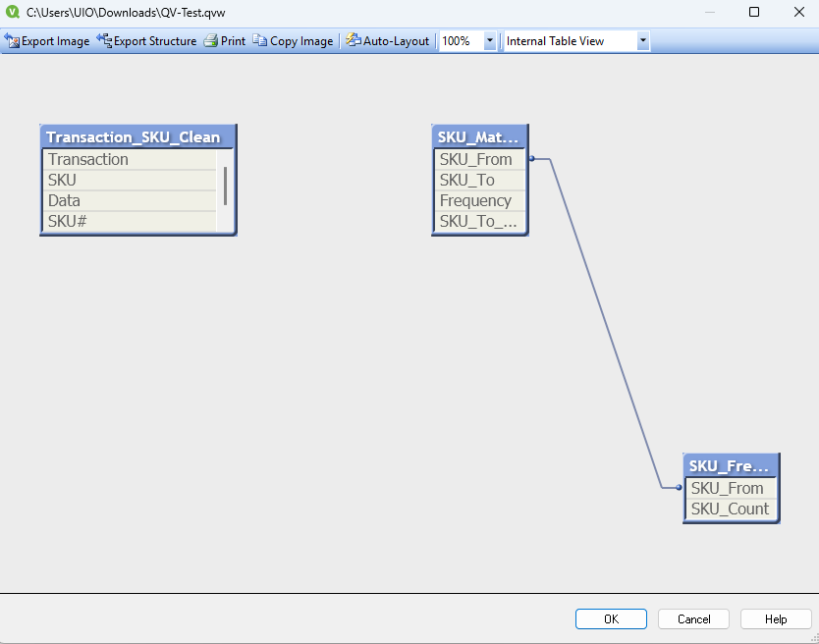Click the Auto-Layout toolbar label
Viewport: 819px width, 644px height.
coord(396,41)
